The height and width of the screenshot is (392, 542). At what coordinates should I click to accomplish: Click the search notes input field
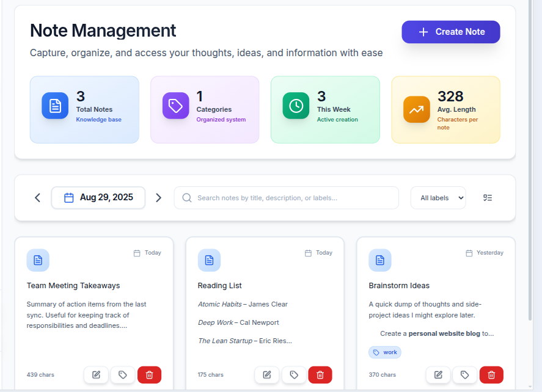[286, 198]
